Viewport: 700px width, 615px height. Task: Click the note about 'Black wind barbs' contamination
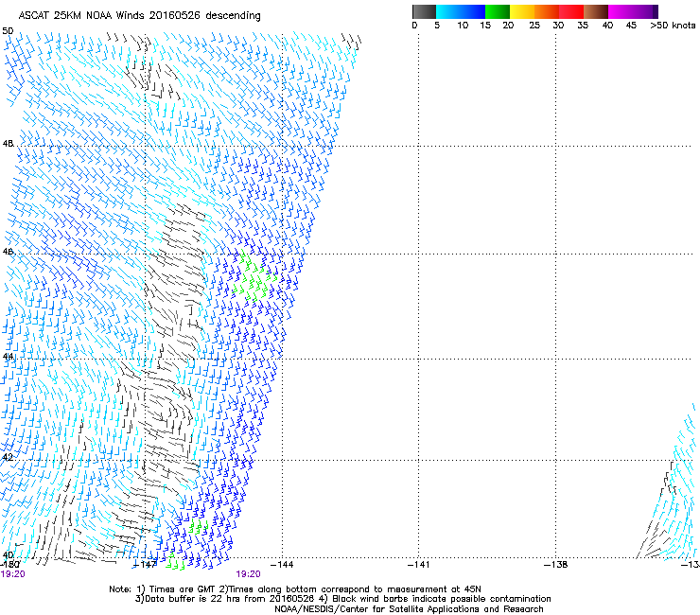coord(435,599)
